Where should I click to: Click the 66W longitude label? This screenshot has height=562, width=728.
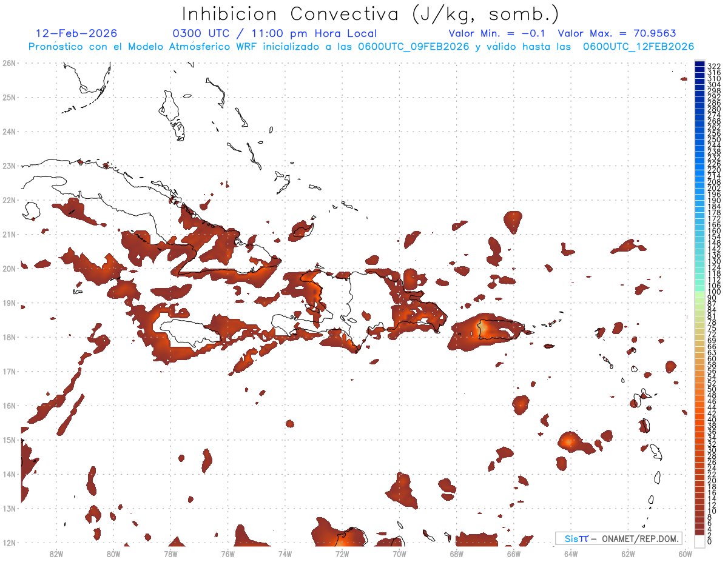[x=513, y=554]
